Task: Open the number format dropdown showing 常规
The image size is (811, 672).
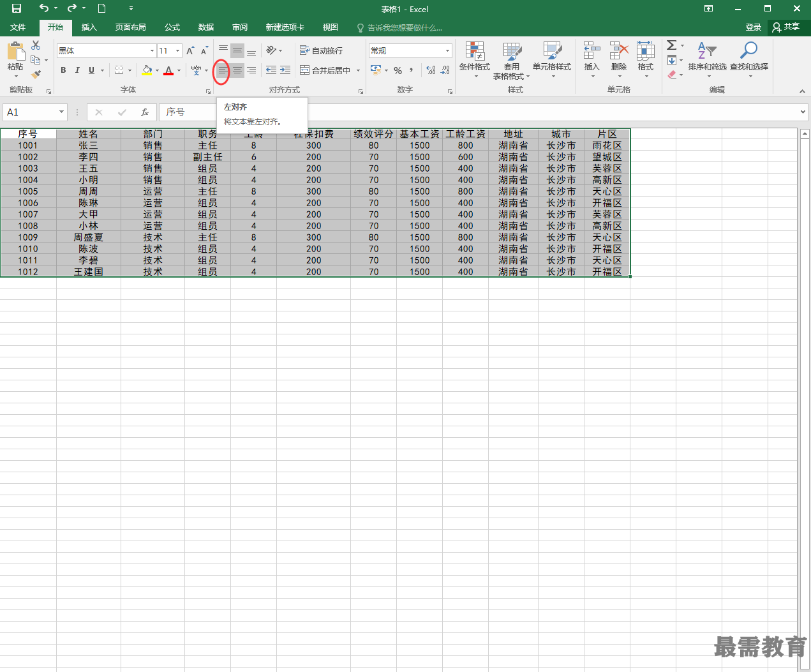Action: coord(447,50)
